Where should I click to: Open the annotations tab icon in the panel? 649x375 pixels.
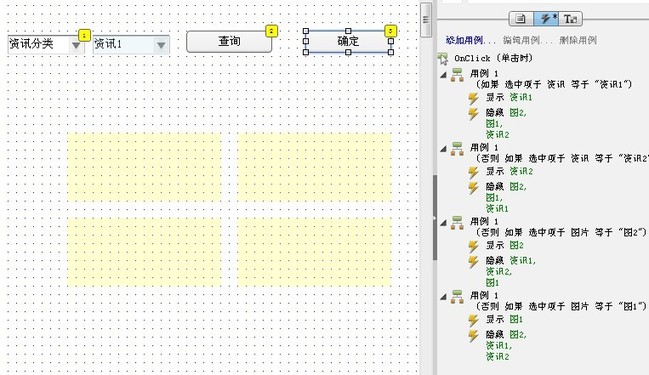(x=521, y=19)
